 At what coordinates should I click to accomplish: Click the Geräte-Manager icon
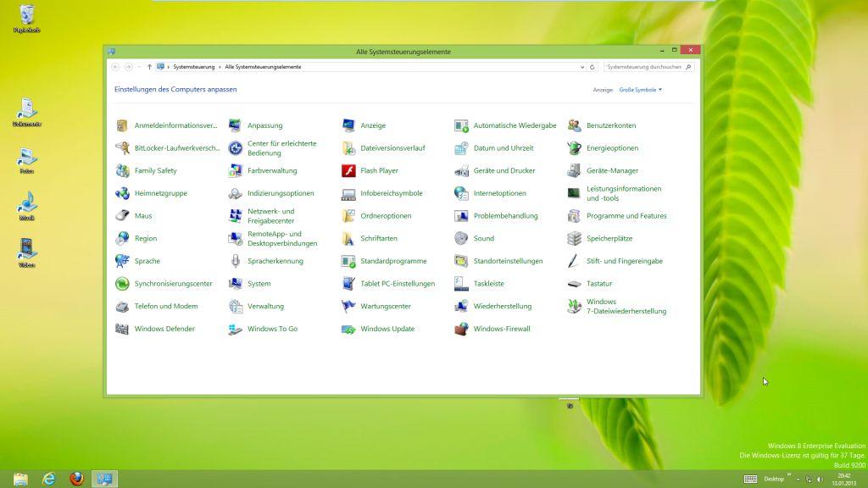pyautogui.click(x=574, y=171)
